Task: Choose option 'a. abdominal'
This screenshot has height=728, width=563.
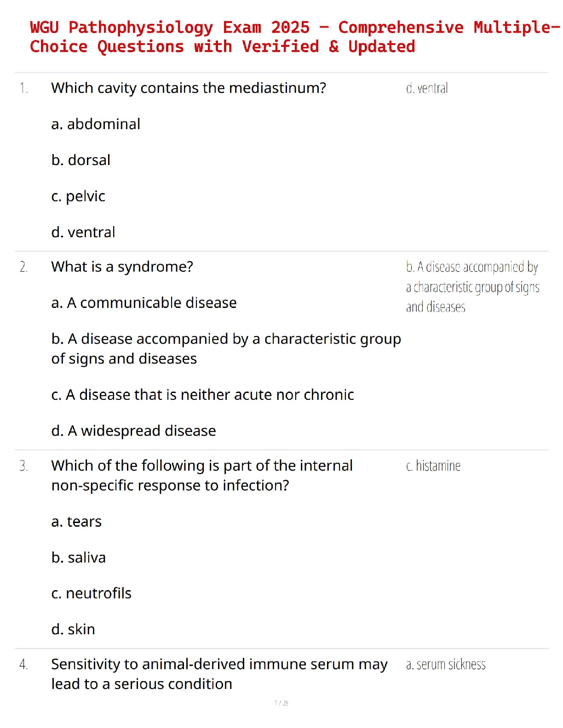Action: point(96,124)
